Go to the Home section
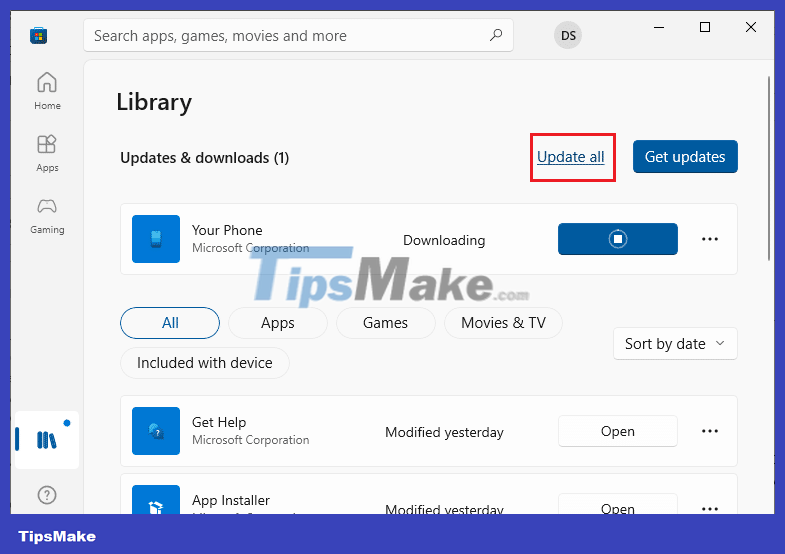 click(x=47, y=91)
